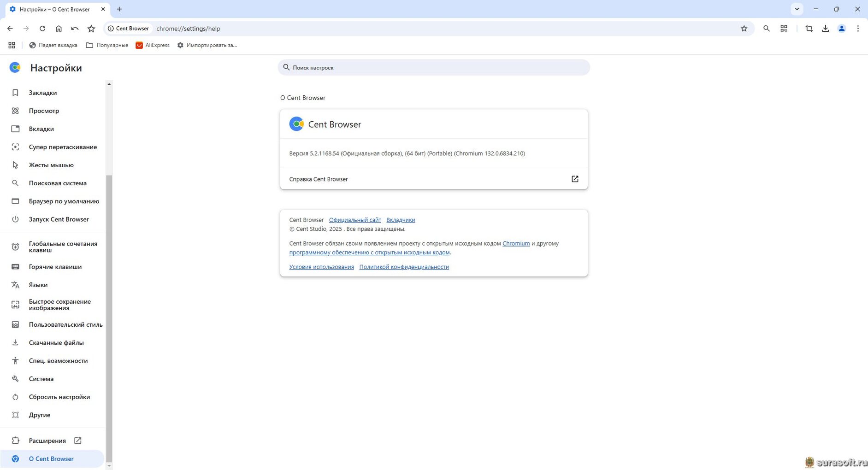
Task: Open the home page icon
Action: tap(59, 29)
